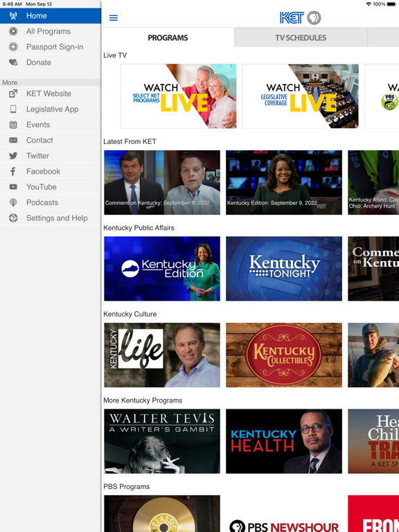The height and width of the screenshot is (532, 399).
Task: Open the YouTube link
Action: [x=51, y=187]
